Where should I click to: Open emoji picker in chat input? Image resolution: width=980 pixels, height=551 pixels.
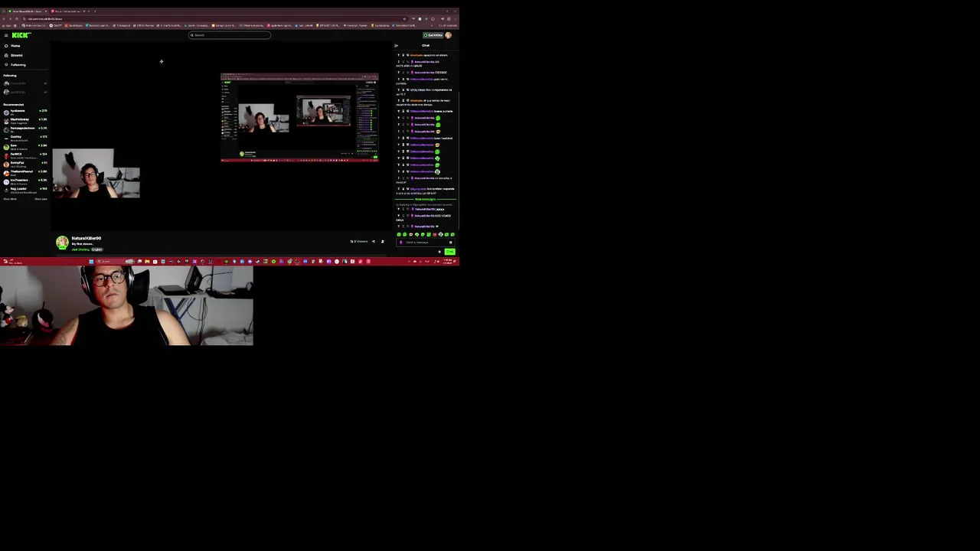451,243
